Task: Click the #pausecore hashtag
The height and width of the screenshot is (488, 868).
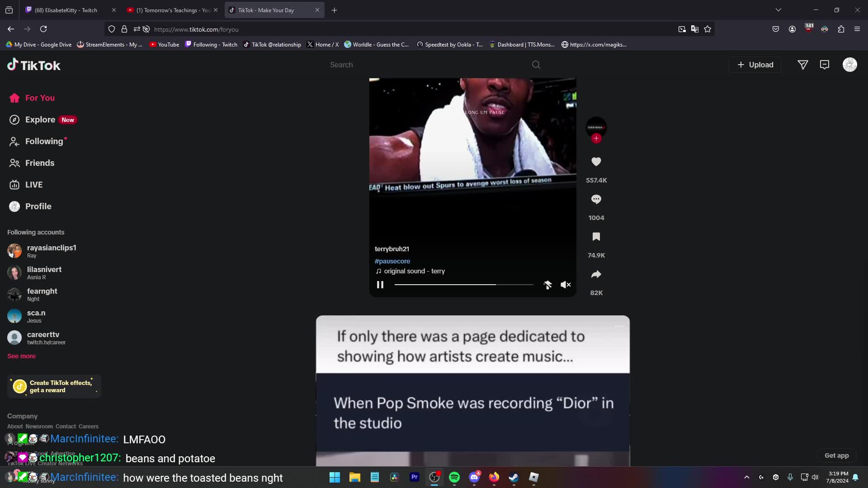Action: pyautogui.click(x=392, y=261)
